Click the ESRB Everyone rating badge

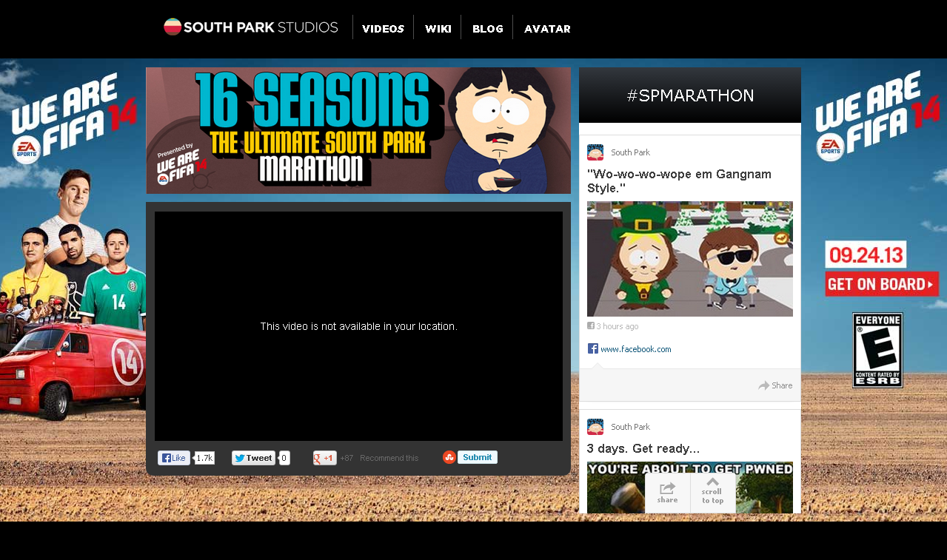(877, 351)
